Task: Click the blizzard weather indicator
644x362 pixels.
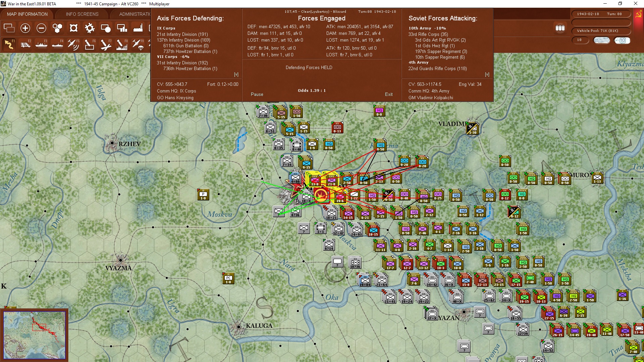Action: click(x=601, y=40)
